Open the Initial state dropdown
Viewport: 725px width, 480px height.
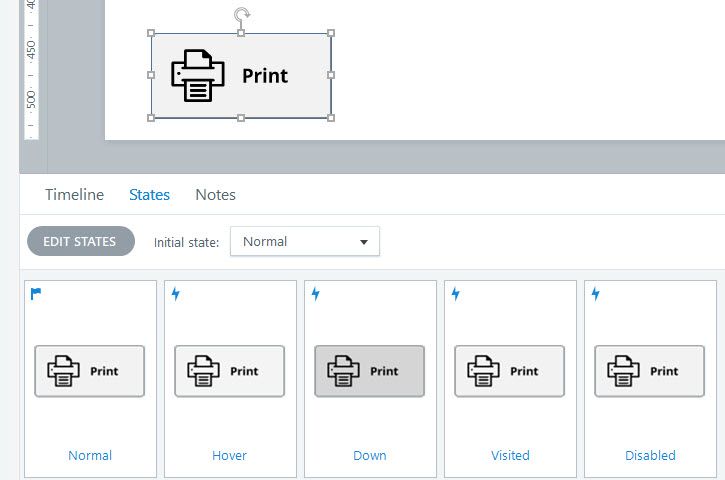(305, 241)
